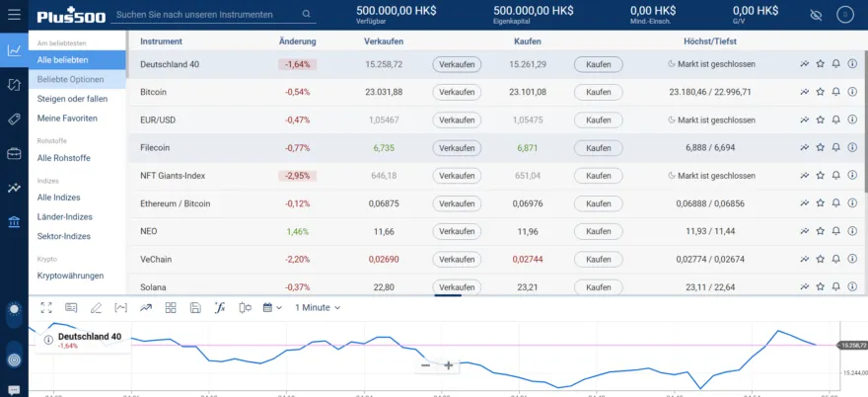
Task: Click Kaufen button for Bitcoin
Action: (598, 92)
